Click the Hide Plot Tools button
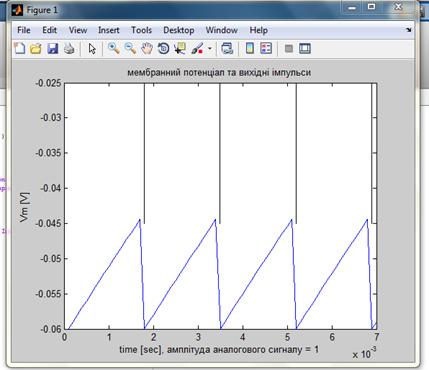The image size is (429, 370). [x=289, y=49]
